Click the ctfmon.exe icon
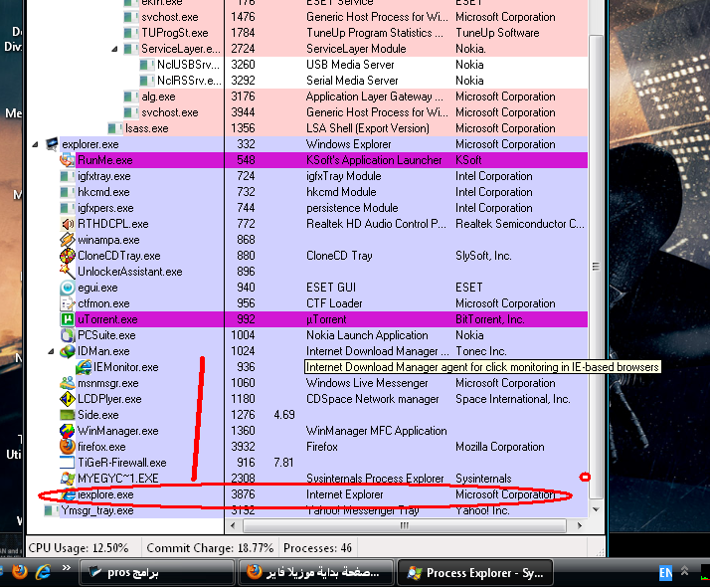710x588 pixels. point(67,303)
